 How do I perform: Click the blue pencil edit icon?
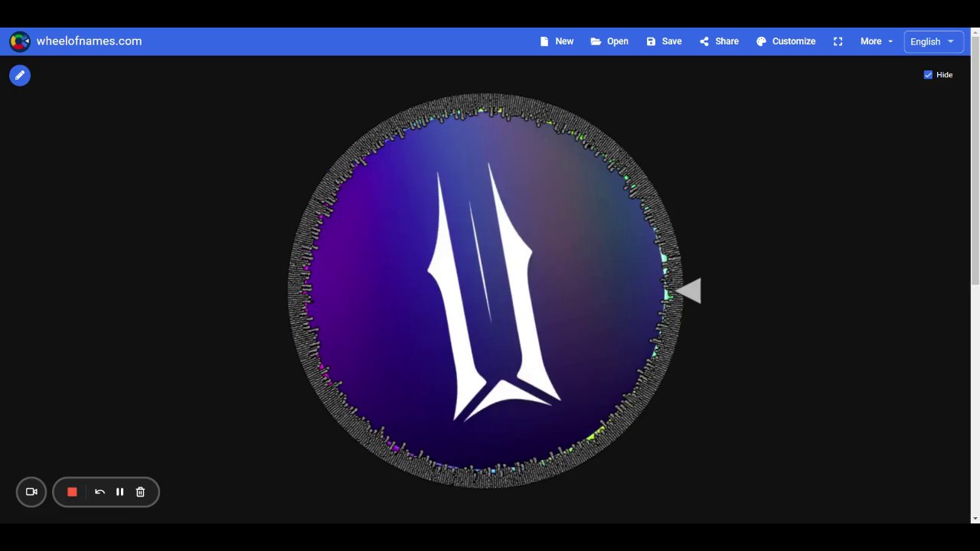[x=20, y=75]
